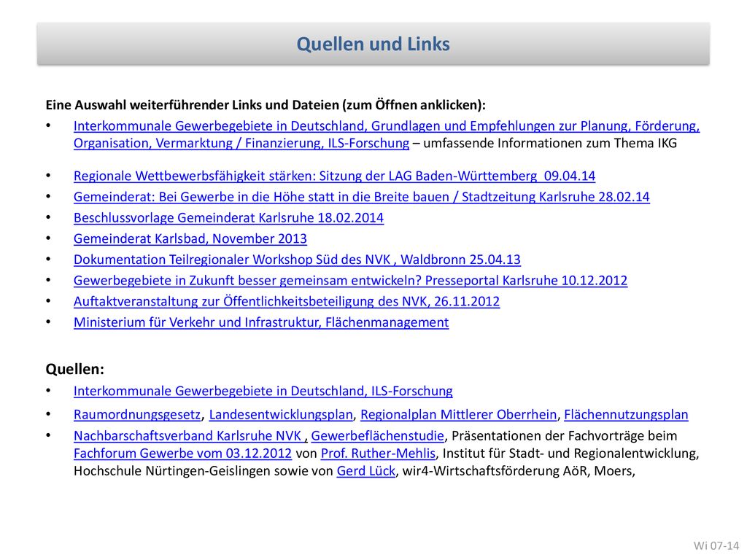The image size is (747, 560).
Task: Open Fachforum Gewerbe vom 03.12.2012 link
Action: [182, 454]
